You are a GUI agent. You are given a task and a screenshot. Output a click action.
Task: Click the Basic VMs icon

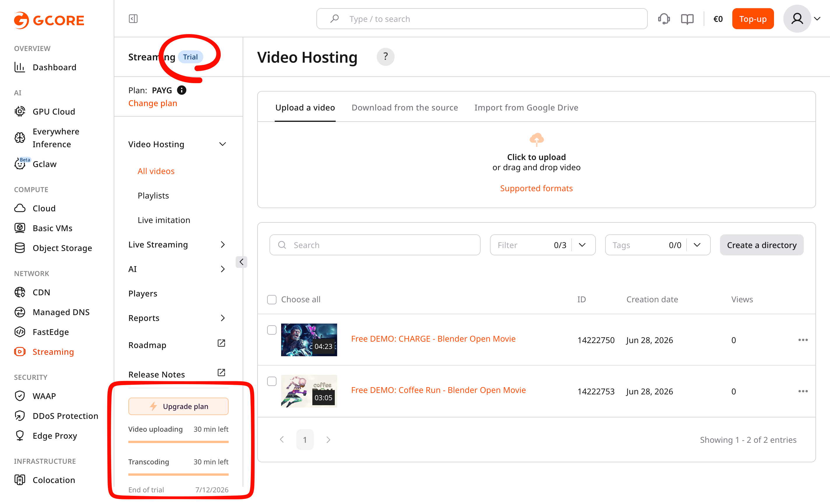20,228
